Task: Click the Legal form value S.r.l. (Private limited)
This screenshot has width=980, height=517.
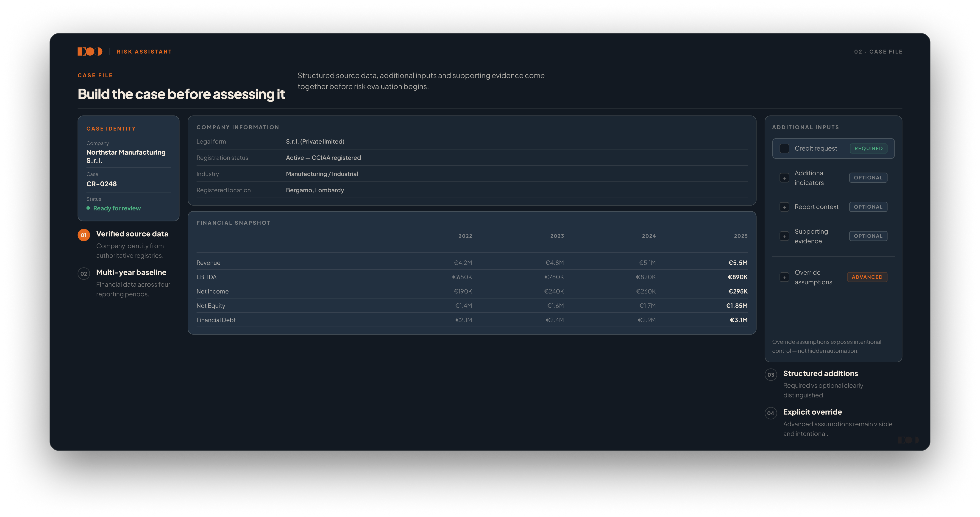Action: [x=315, y=142]
